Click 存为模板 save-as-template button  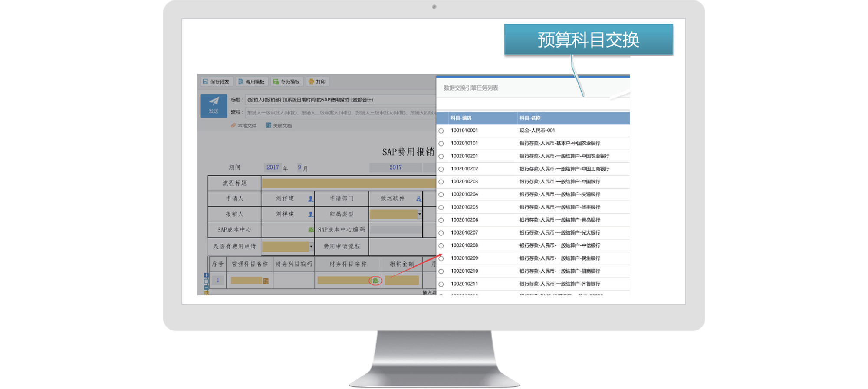[286, 82]
